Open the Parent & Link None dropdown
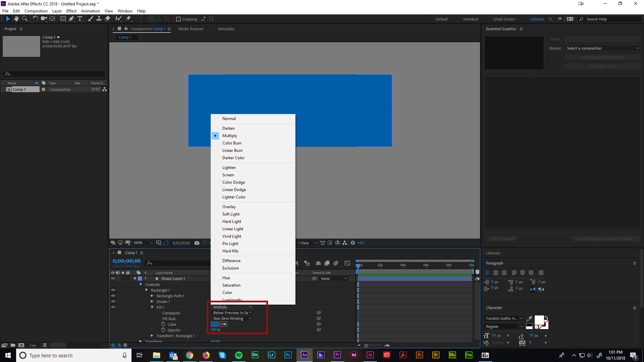 click(333, 279)
